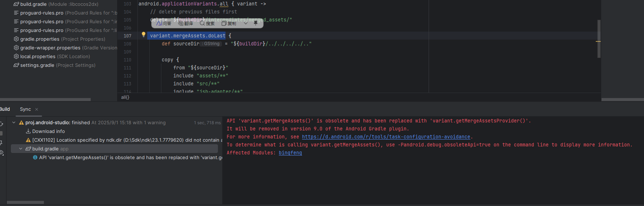
Task: Toggle pin tab icon in Build panel sidebar
Action: tap(1, 143)
